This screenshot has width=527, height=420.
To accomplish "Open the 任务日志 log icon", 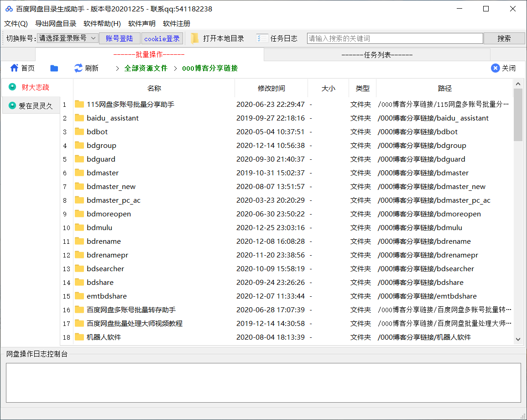I will [x=261, y=37].
